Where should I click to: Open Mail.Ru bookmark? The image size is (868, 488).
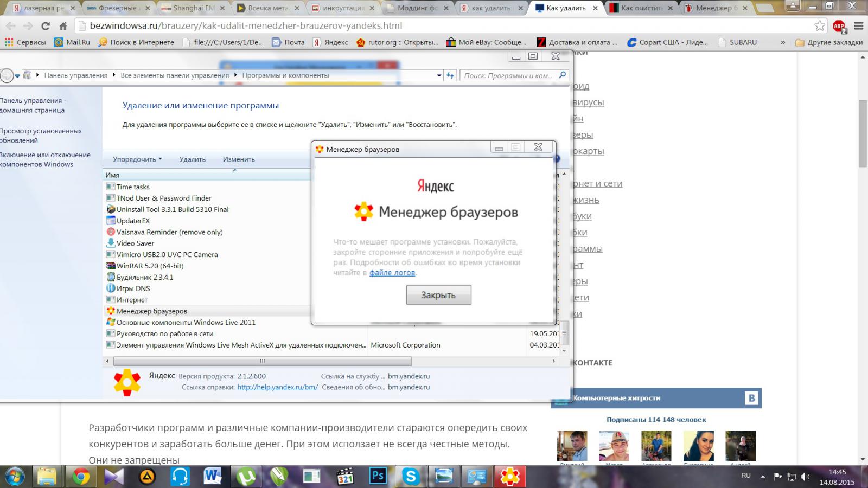72,42
